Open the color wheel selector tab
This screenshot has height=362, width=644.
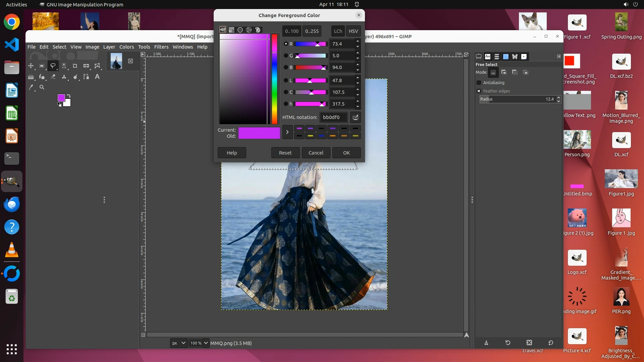click(x=249, y=30)
